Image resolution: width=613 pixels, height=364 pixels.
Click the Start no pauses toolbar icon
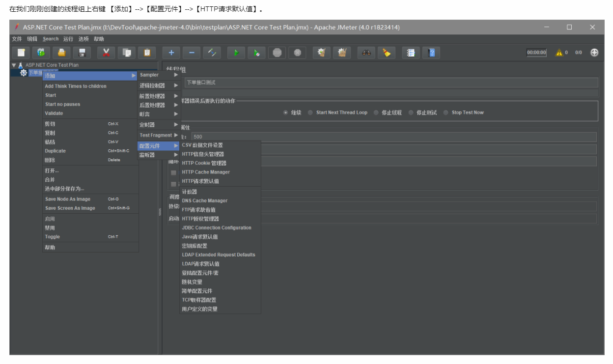pyautogui.click(x=256, y=53)
